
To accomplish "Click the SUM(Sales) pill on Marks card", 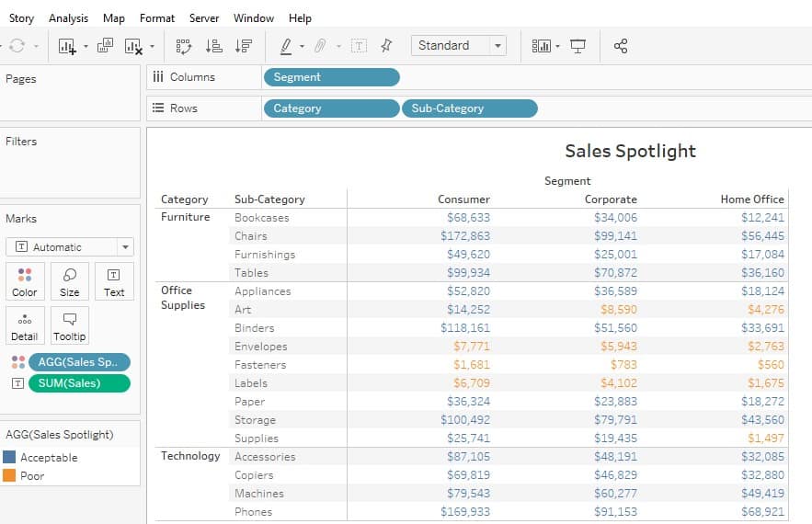I will [79, 383].
